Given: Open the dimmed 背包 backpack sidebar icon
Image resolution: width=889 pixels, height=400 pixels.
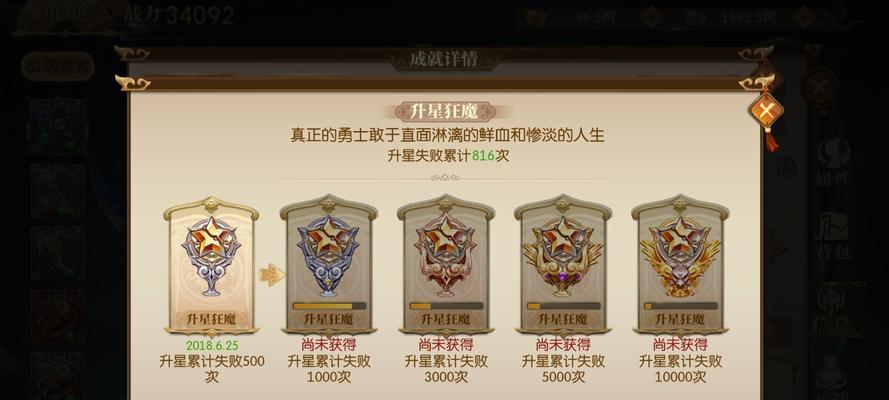Looking at the screenshot, I should tap(833, 236).
